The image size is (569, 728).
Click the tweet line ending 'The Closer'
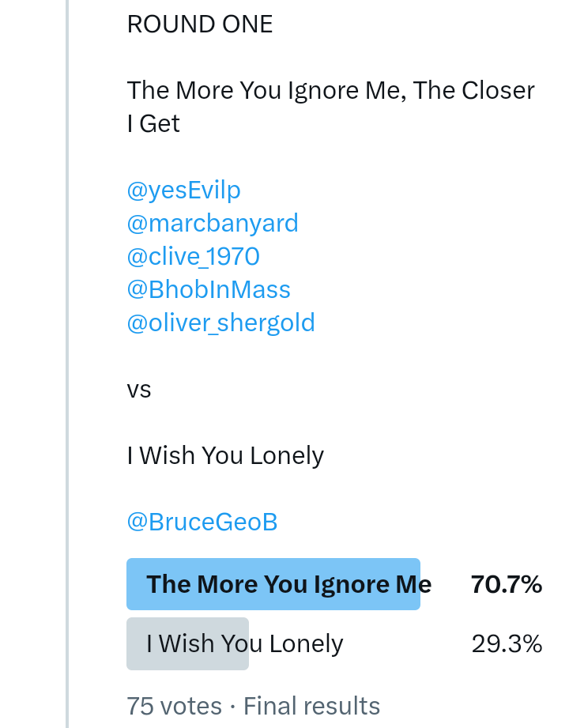(x=330, y=91)
